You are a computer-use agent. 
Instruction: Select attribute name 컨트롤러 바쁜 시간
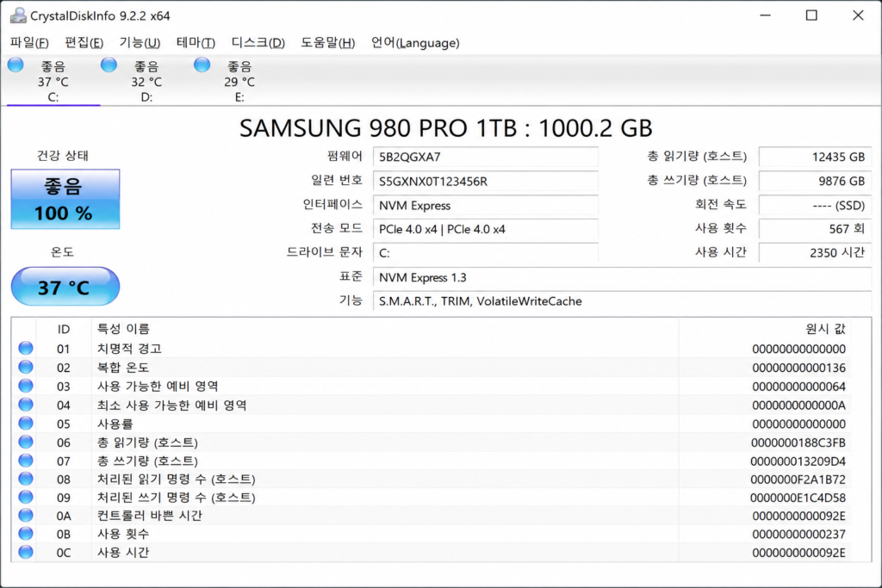pos(150,516)
